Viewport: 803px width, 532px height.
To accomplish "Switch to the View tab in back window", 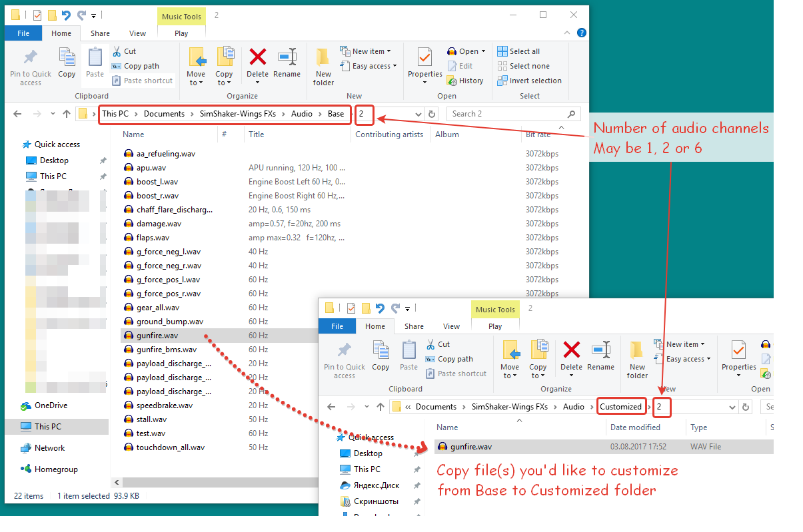I will pos(138,33).
